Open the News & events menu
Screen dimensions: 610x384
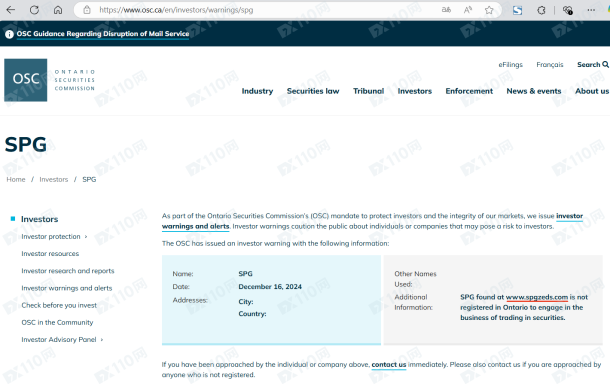coord(533,91)
